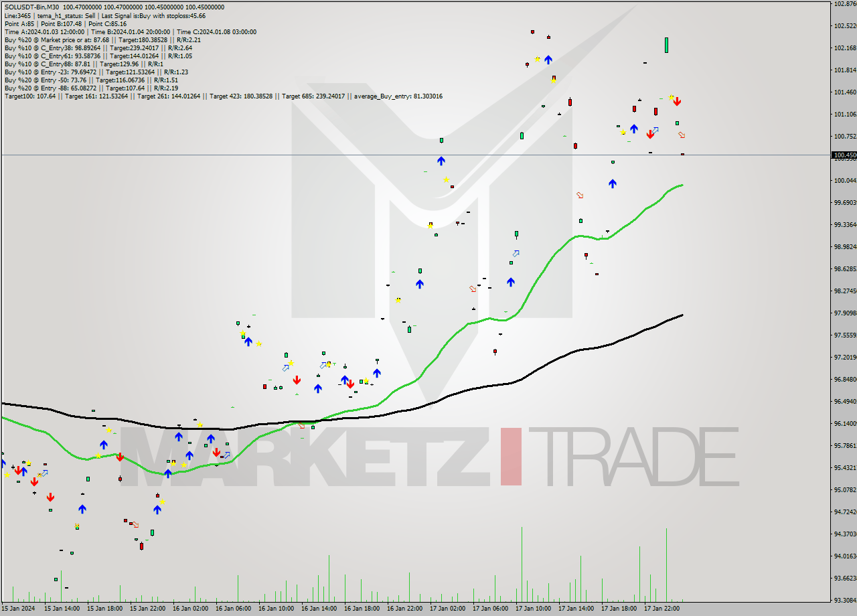Click the 'Buy %20 @ Entry -50: 73.76' line
Viewport: 857px width, 616px height.
pyautogui.click(x=91, y=80)
